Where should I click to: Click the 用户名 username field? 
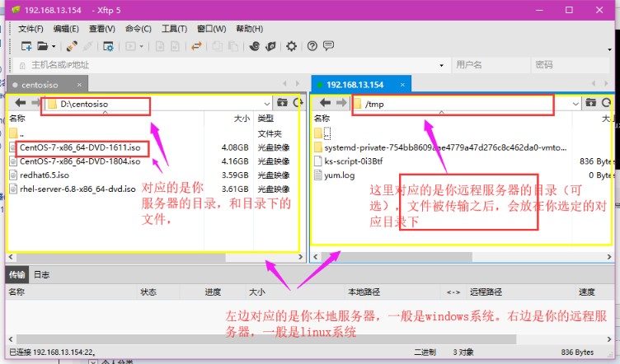click(x=491, y=65)
